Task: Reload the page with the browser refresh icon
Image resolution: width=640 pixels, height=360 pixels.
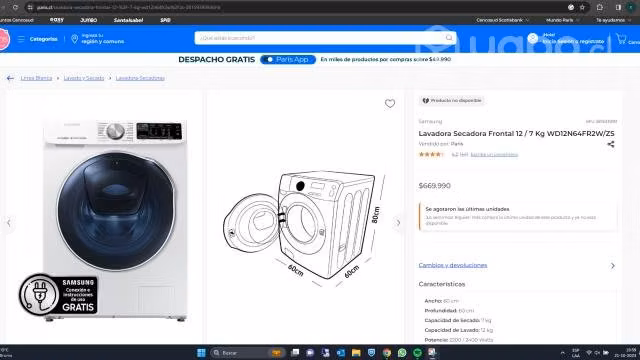Action: (x=15, y=7)
